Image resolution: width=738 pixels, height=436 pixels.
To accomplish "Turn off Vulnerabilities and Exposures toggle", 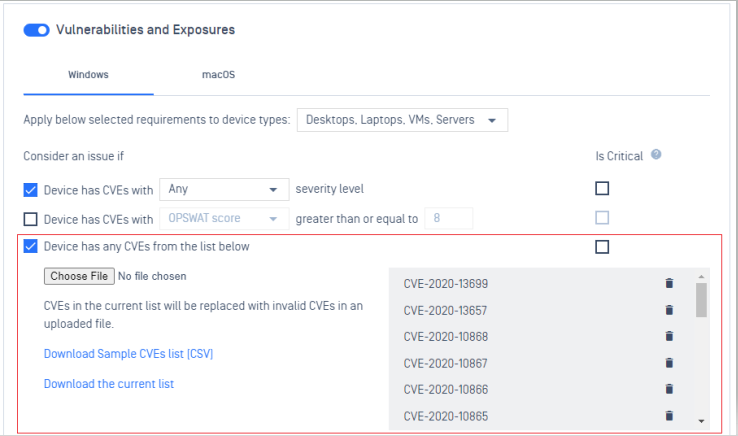I will [36, 30].
